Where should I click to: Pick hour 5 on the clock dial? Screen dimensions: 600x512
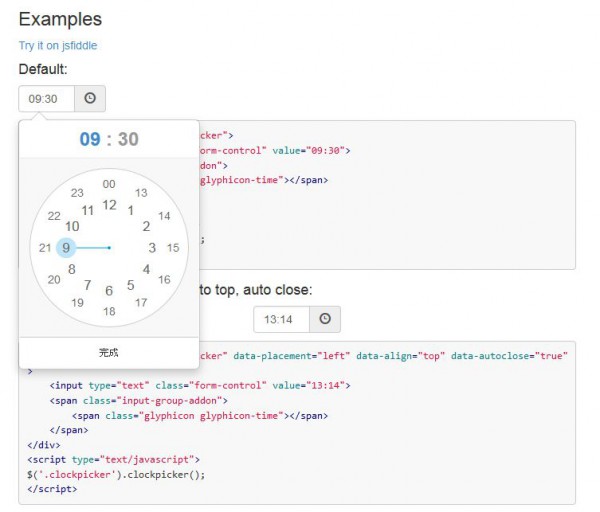tap(131, 285)
